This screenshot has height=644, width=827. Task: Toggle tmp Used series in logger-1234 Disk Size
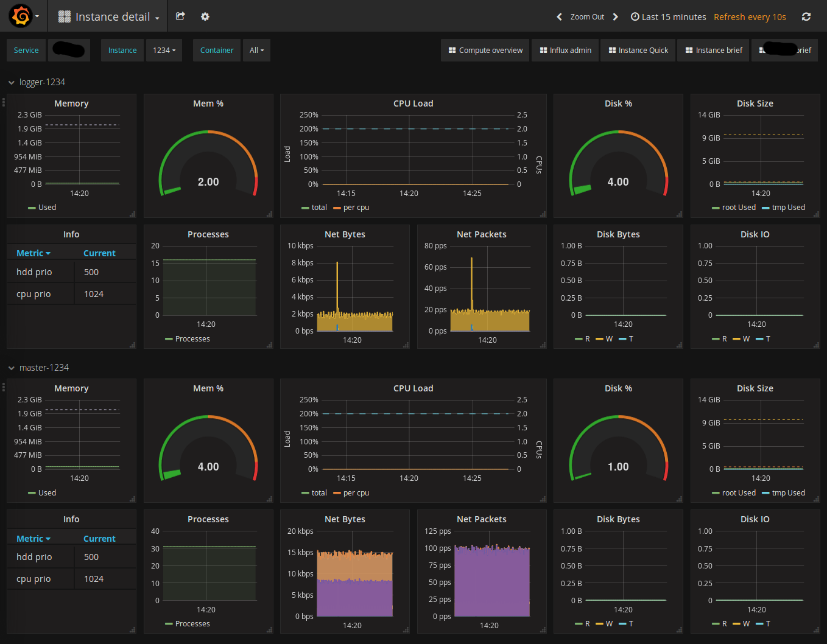click(x=789, y=208)
